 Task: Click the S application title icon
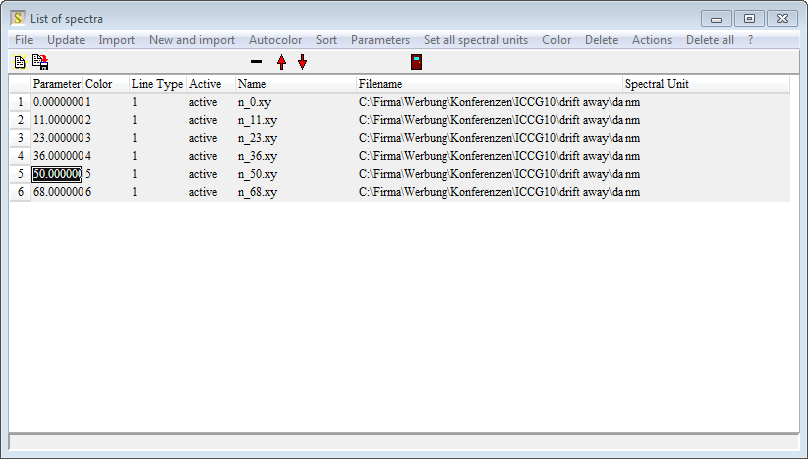pyautogui.click(x=19, y=18)
